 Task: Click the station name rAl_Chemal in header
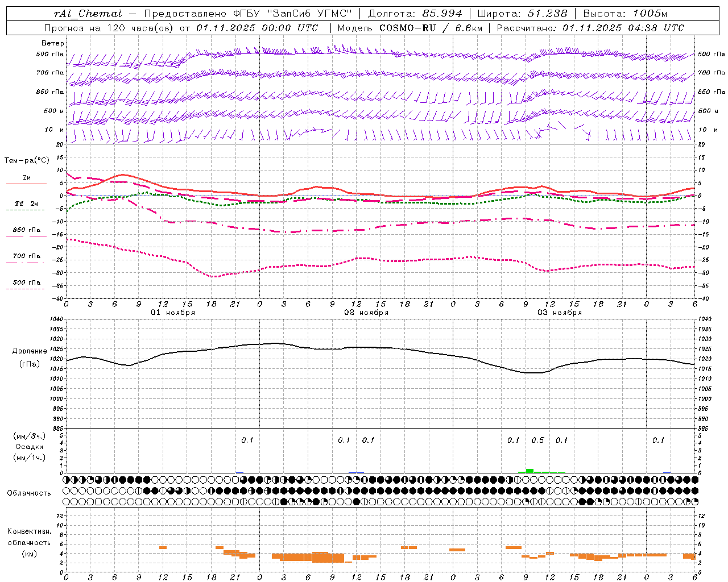point(88,14)
